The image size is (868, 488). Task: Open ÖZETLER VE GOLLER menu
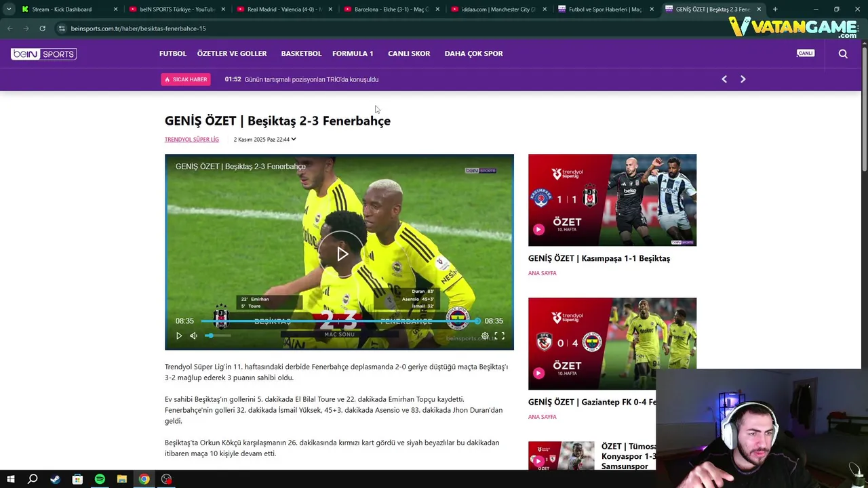tap(232, 54)
